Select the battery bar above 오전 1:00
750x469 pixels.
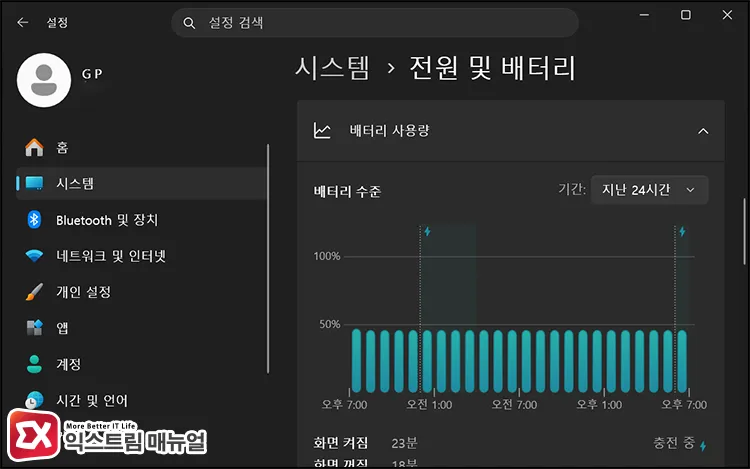(427, 361)
